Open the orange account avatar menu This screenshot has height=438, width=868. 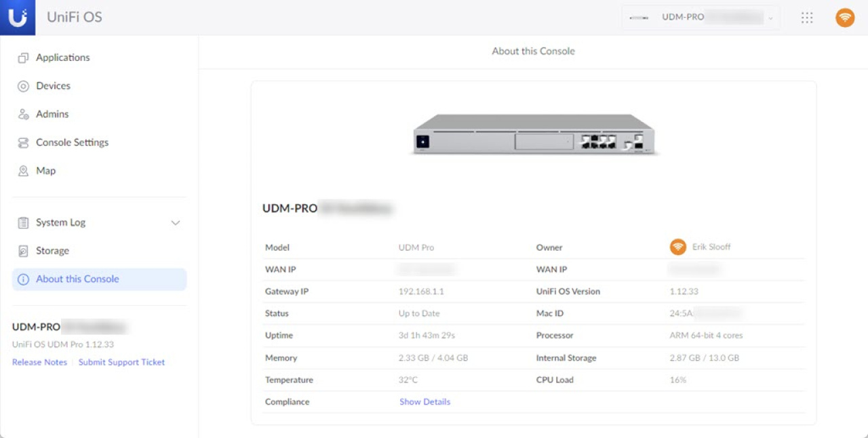844,17
